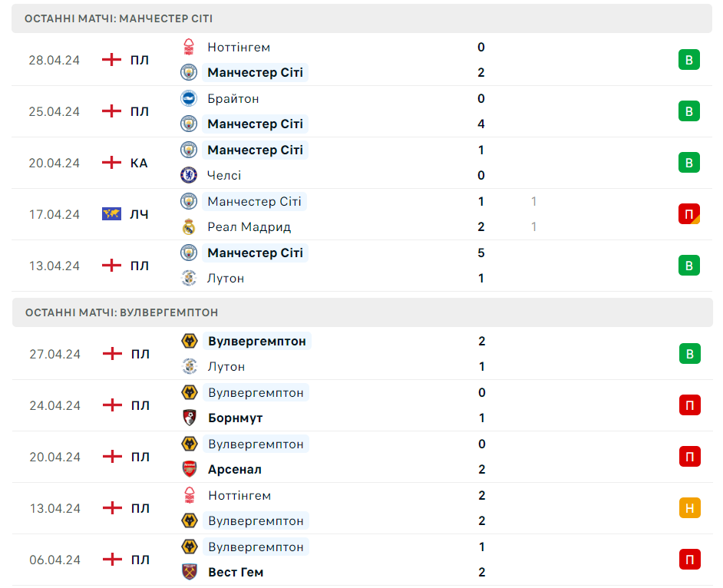Click red П badge for Real Madrid match
Screen dimensions: 723x588
(x=689, y=214)
